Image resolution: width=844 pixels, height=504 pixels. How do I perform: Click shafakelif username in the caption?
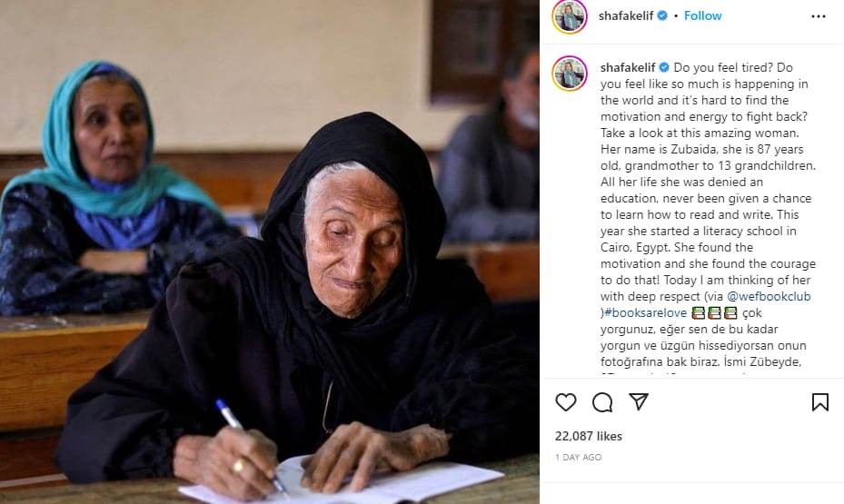[628, 67]
